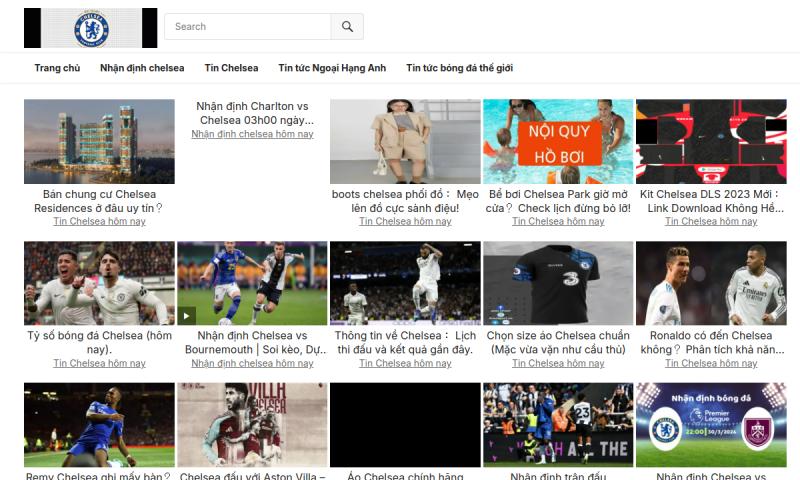Viewport: 800px width, 480px height.
Task: Click the Ronaldo and Mbappé thumbnail
Action: coord(711,283)
